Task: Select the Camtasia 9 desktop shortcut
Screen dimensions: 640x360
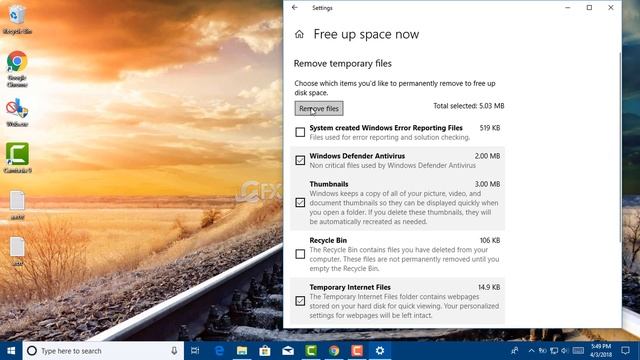Action: pyautogui.click(x=17, y=158)
